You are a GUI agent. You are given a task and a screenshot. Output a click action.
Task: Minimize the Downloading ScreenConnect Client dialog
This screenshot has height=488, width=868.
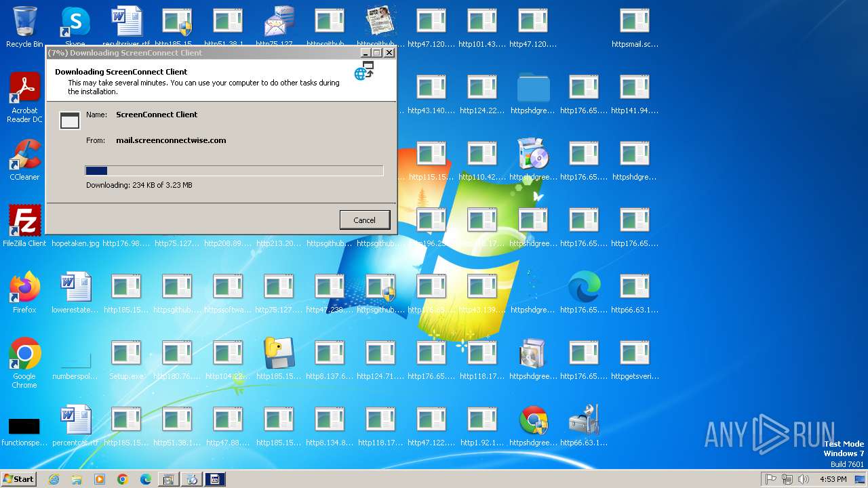366,52
